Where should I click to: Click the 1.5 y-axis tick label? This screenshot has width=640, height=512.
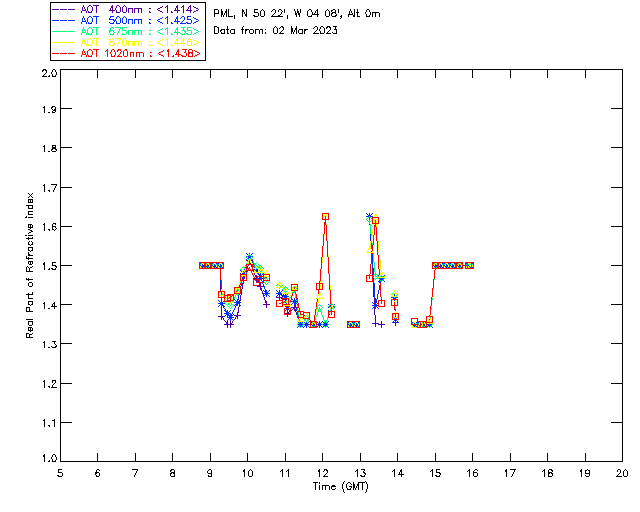(49, 266)
